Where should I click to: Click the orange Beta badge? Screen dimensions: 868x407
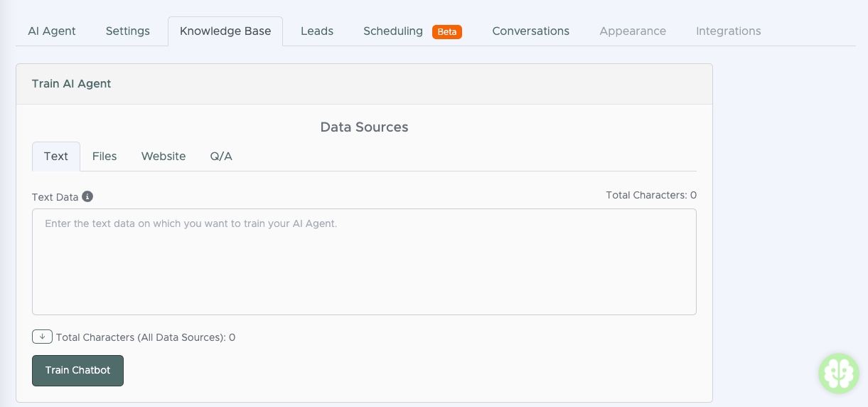(x=447, y=31)
